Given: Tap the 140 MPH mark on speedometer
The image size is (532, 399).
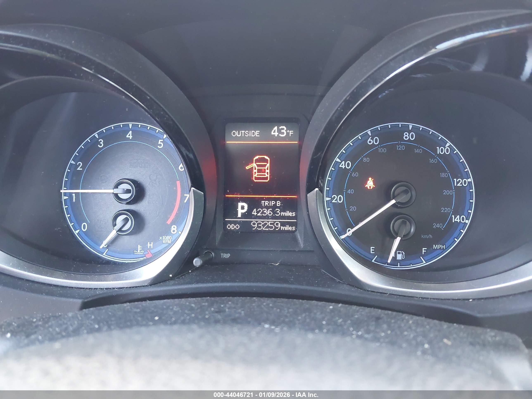Looking at the screenshot, I should click(x=459, y=219).
